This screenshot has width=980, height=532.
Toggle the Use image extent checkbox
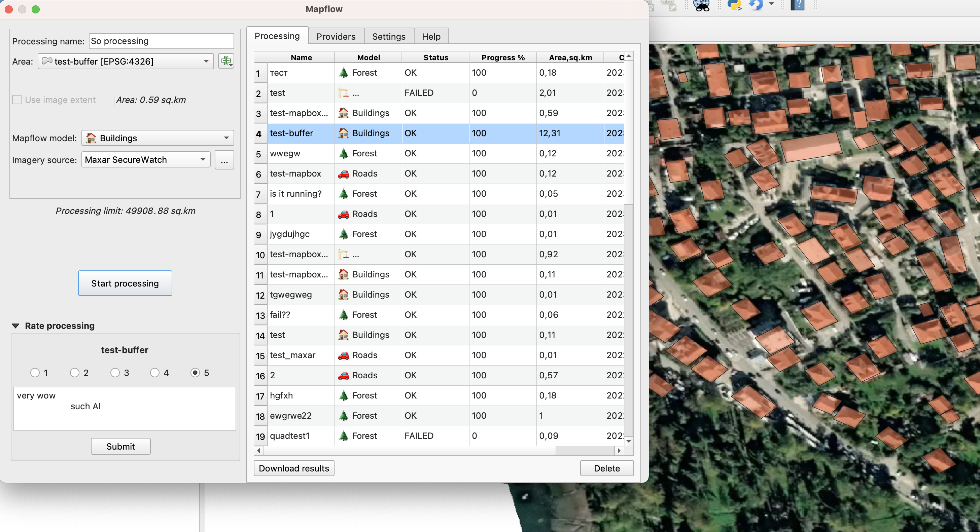(16, 100)
